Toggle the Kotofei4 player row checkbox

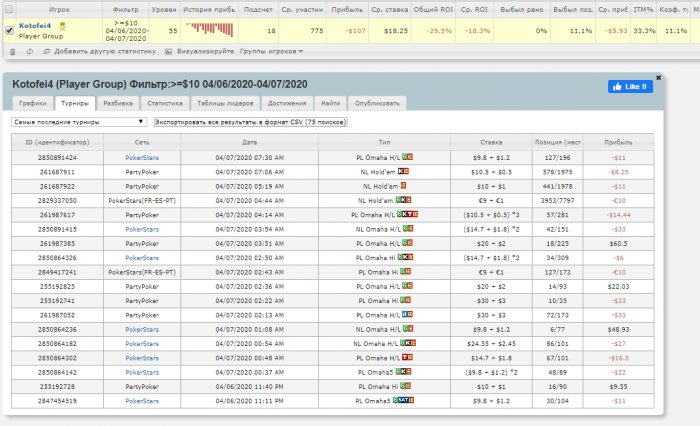pyautogui.click(x=10, y=30)
